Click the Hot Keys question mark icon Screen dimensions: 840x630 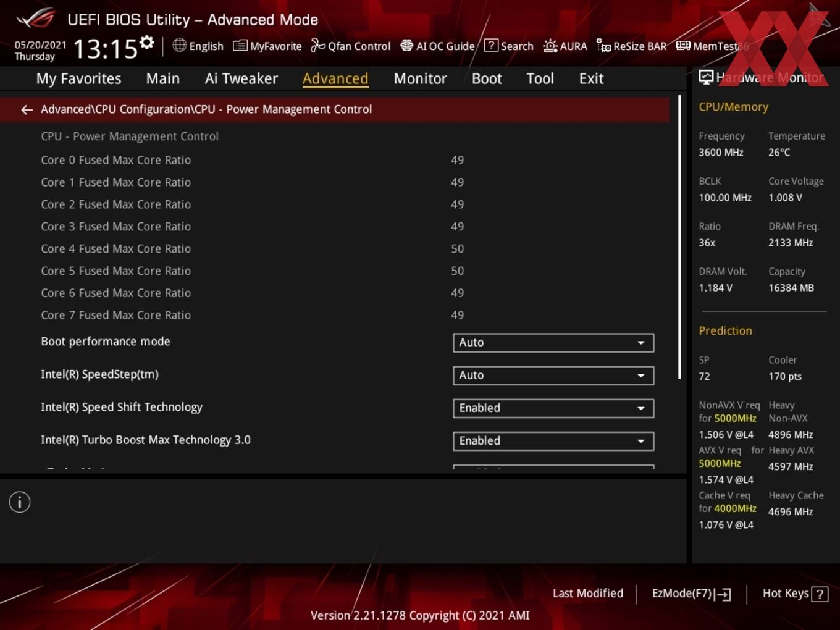click(820, 594)
